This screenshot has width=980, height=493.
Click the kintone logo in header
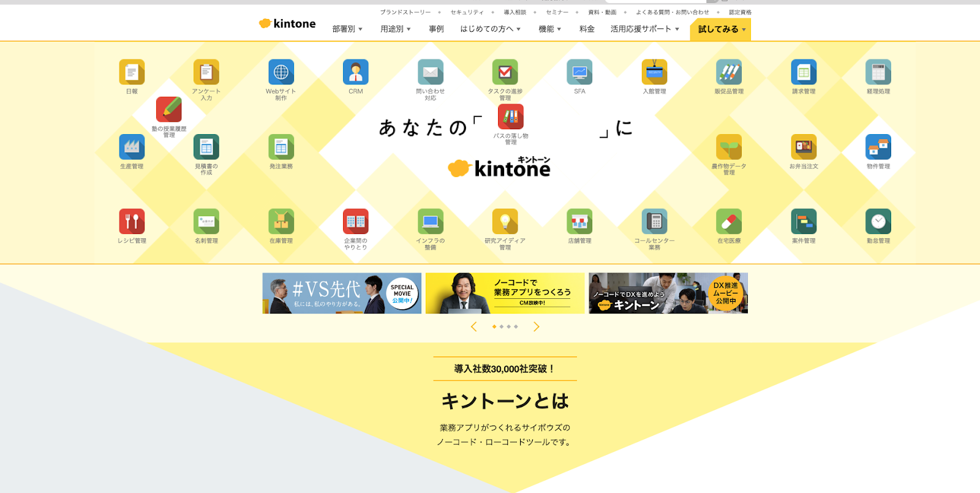click(287, 24)
